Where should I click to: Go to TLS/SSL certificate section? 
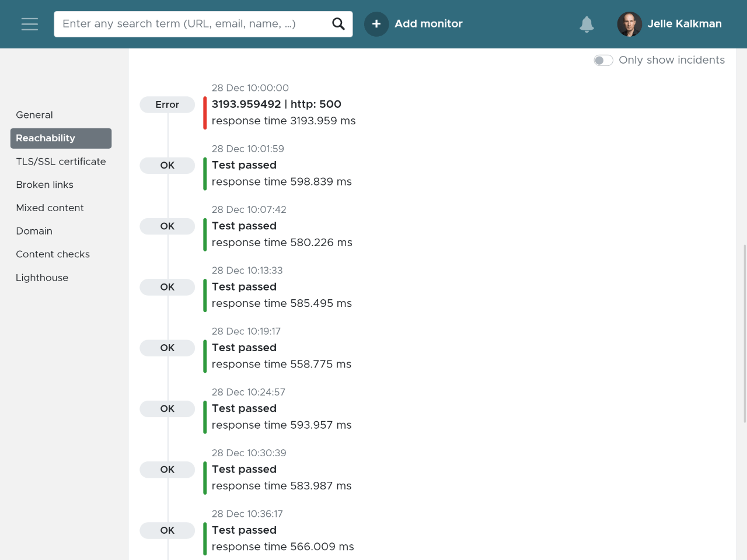[x=61, y=162]
